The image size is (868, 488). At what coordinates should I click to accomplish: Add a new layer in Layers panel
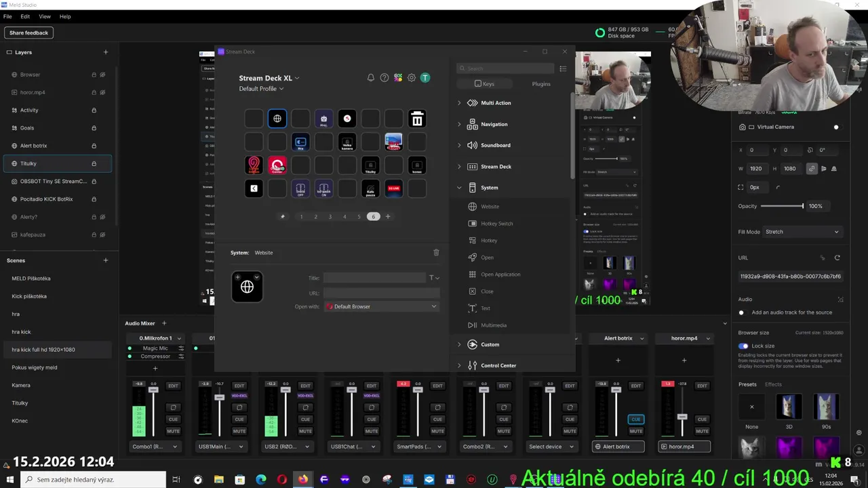click(x=105, y=52)
